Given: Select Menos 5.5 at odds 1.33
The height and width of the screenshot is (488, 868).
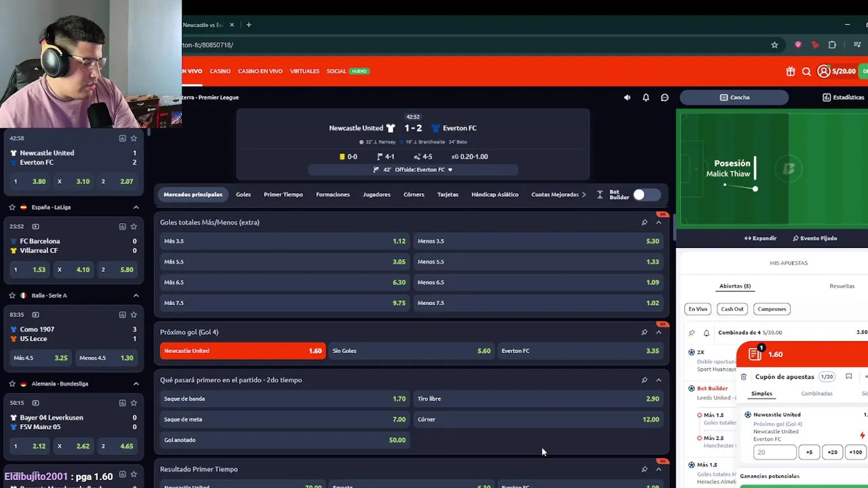Looking at the screenshot, I should [x=538, y=262].
